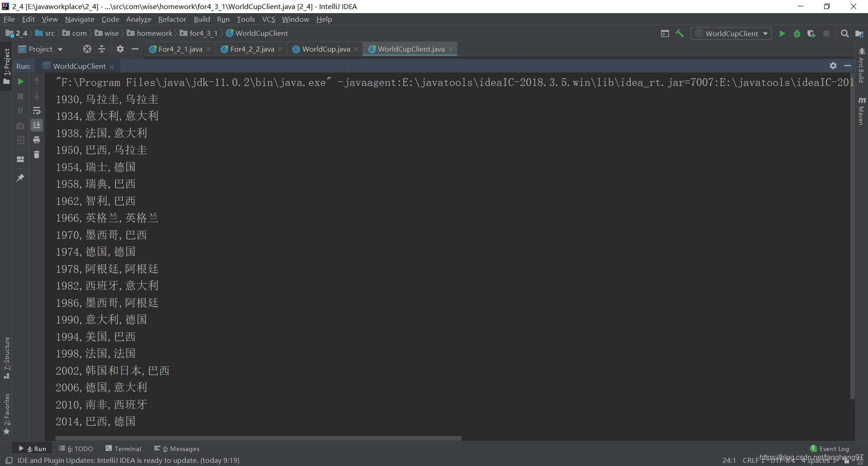
Task: Open the Build menu
Action: point(202,19)
